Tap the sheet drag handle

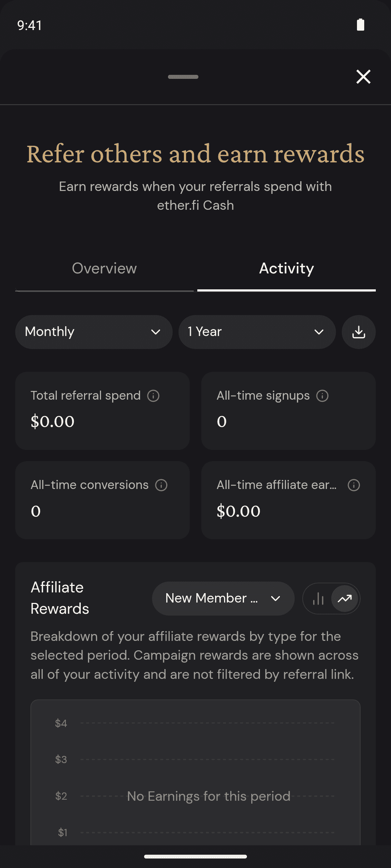[183, 77]
